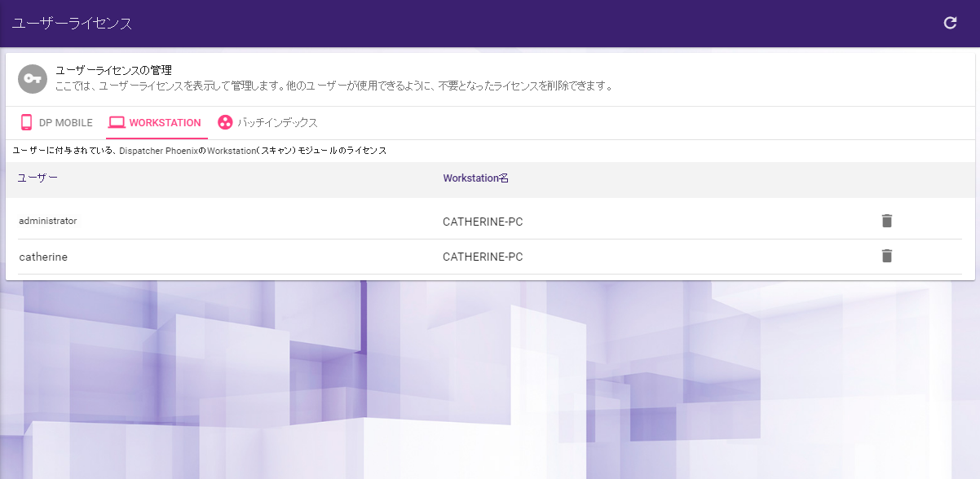Switch to the バッチインデックス tab
This screenshot has width=980, height=479.
pos(267,123)
